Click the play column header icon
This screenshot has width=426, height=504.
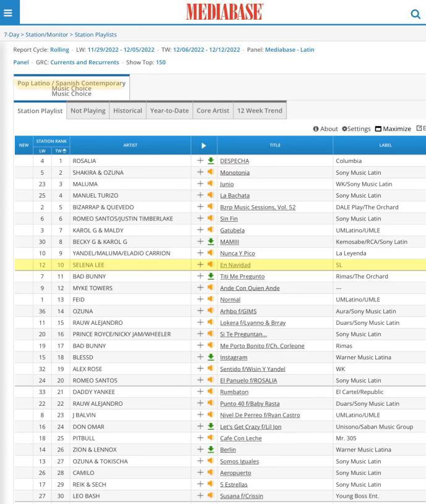click(204, 145)
